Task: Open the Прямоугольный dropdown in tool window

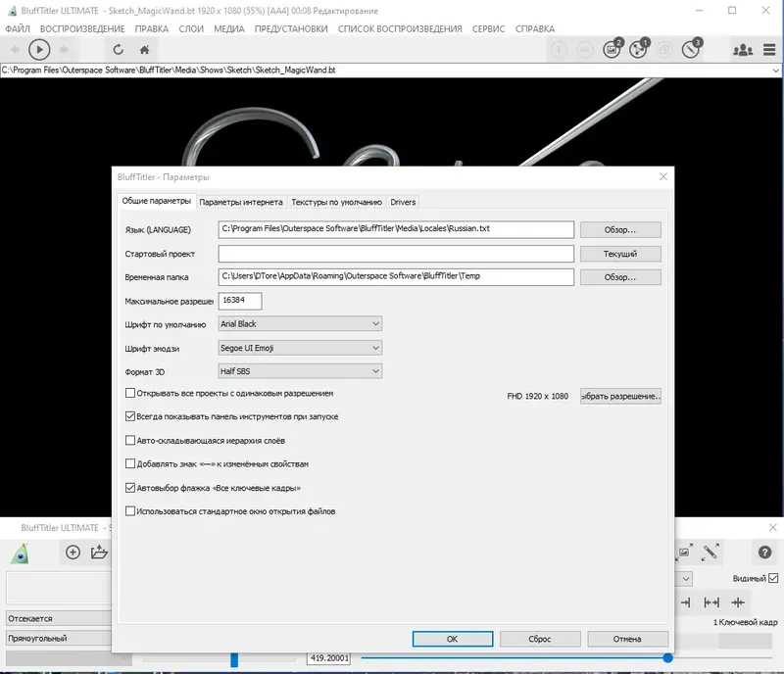Action: tap(59, 638)
